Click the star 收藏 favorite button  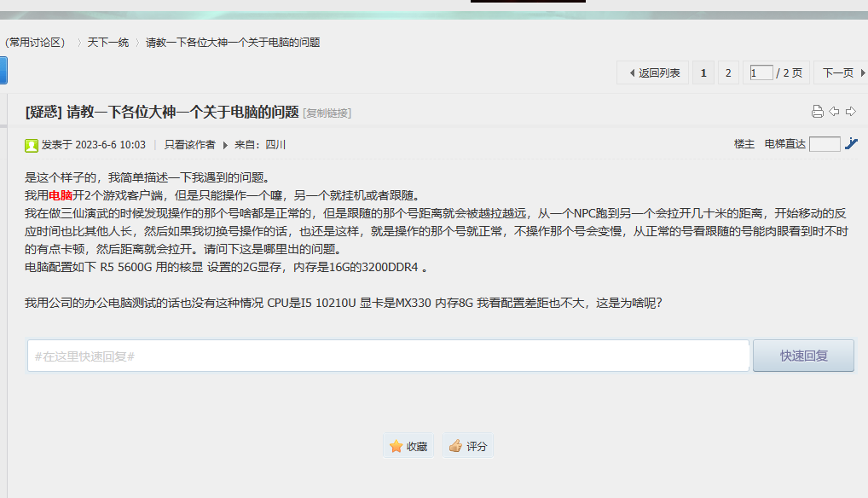[408, 446]
